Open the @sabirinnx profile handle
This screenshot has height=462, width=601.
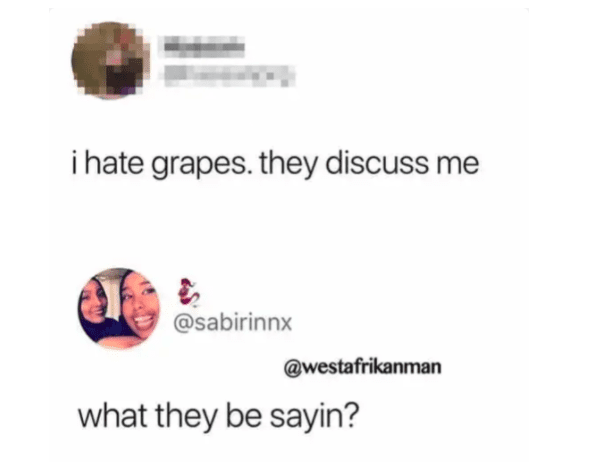233,322
